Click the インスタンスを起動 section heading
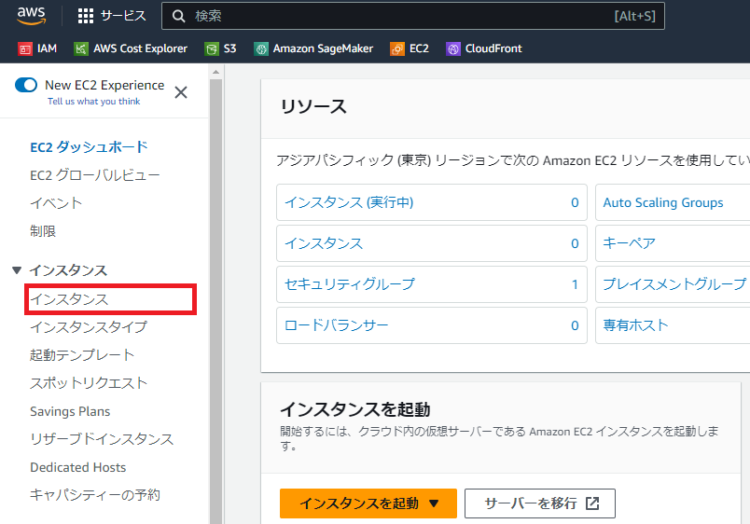Image resolution: width=750 pixels, height=524 pixels. point(355,409)
